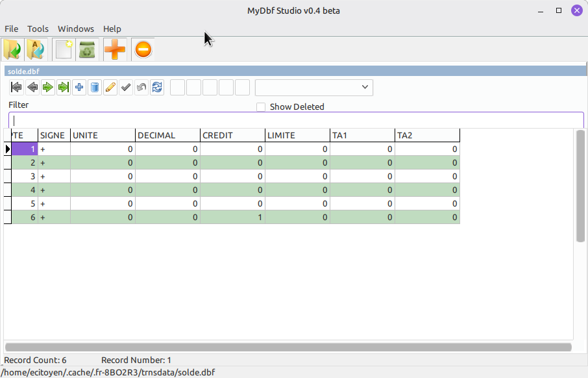Click the solde.dbf file path in status bar
This screenshot has width=588, height=378.
(108, 372)
